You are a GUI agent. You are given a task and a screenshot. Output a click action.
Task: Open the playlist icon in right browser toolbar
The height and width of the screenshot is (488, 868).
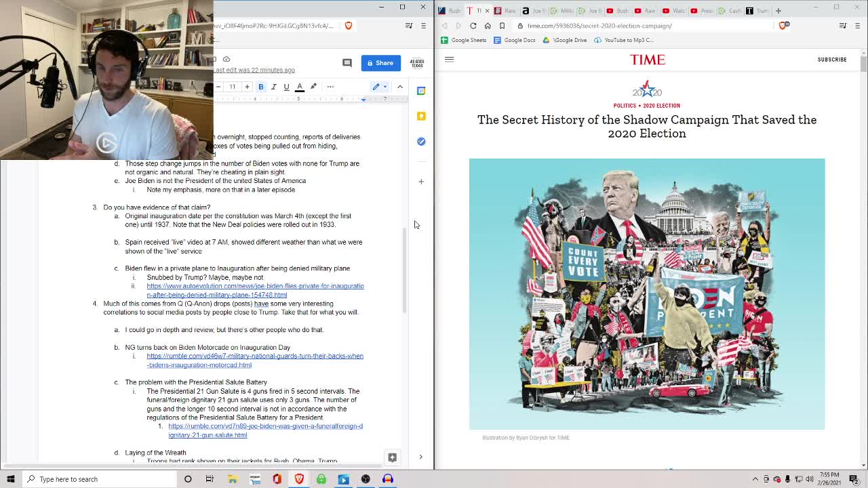843,26
